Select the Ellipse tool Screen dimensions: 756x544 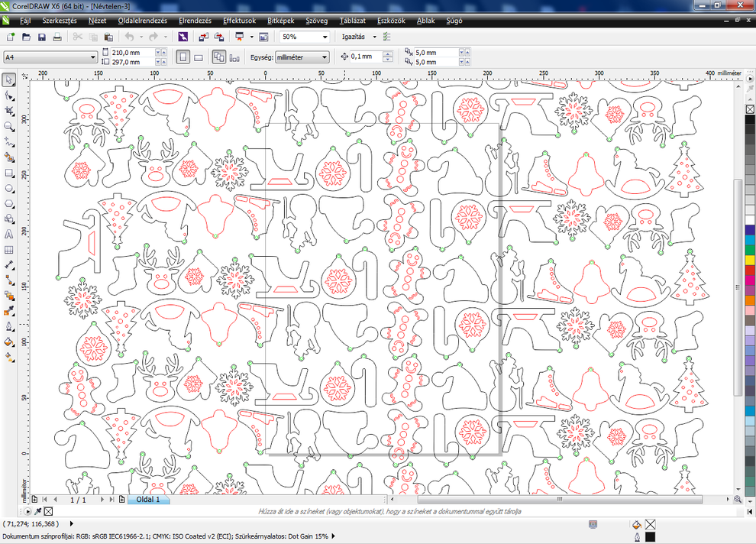pyautogui.click(x=8, y=188)
